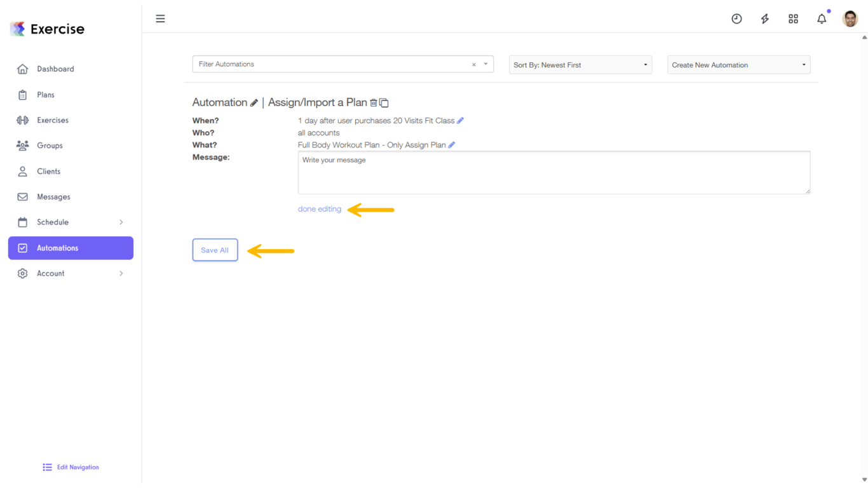
Task: Open the Sort By: Newest First dropdown
Action: click(x=579, y=64)
